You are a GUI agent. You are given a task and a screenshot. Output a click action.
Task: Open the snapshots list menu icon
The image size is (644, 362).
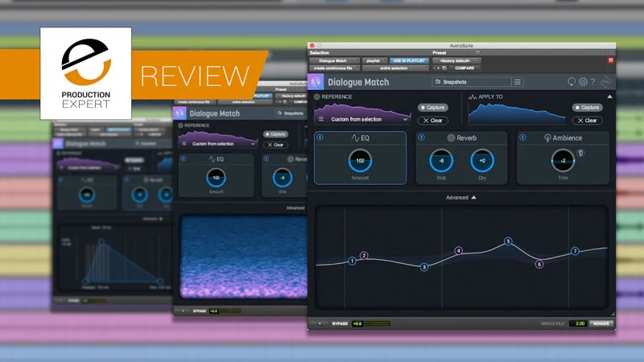point(518,82)
